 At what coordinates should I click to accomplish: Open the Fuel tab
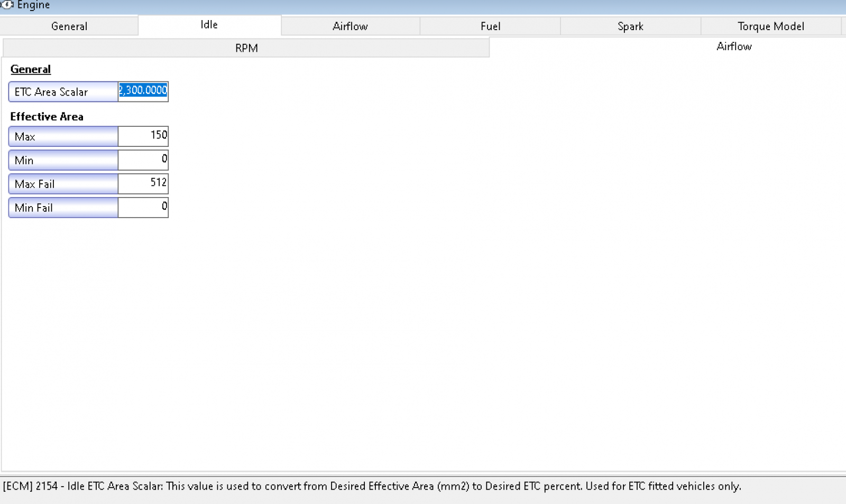pyautogui.click(x=490, y=26)
